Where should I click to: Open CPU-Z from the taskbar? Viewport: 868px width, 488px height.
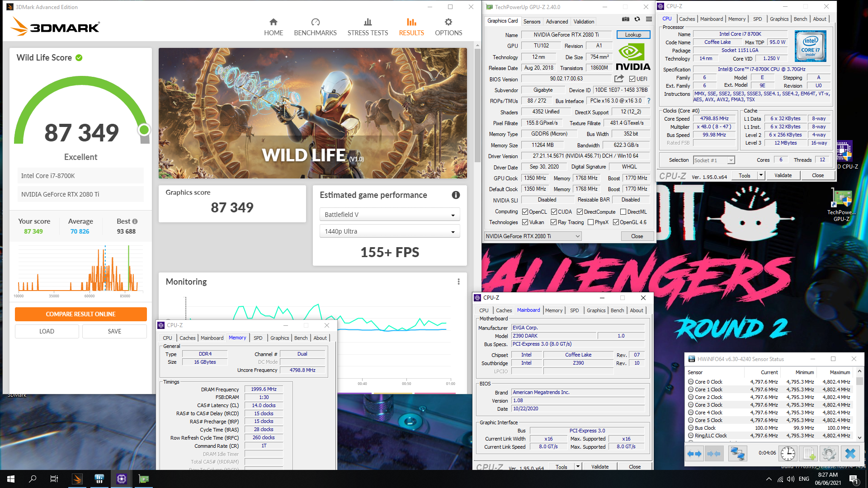pyautogui.click(x=121, y=479)
